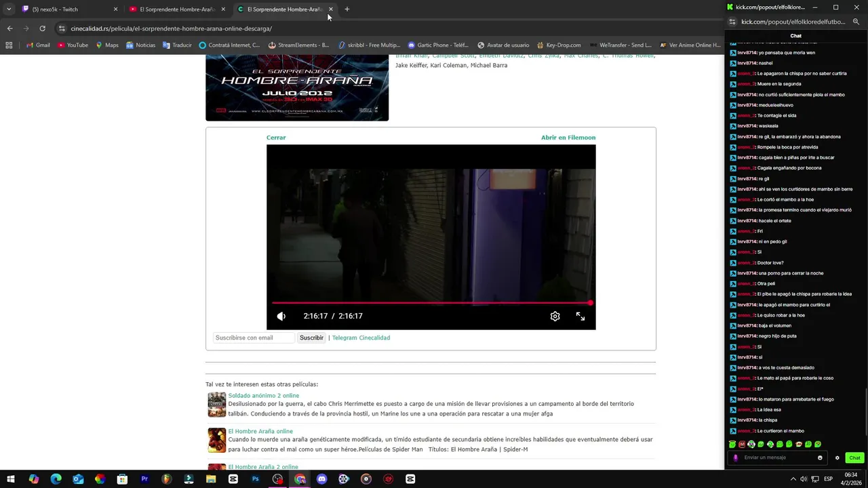Open Traducir bookmark
The height and width of the screenshot is (488, 868).
177,45
